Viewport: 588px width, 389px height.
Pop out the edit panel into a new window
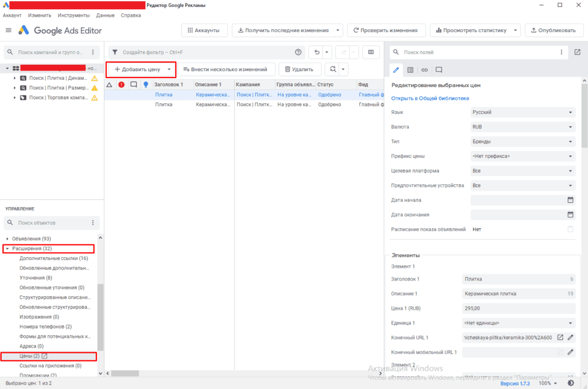coord(578,52)
